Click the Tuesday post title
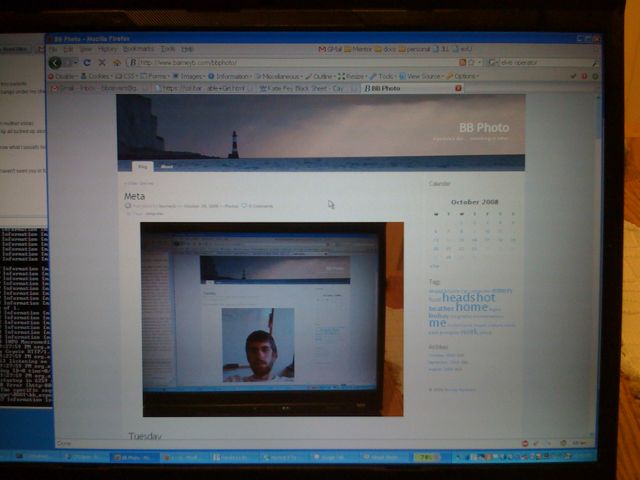Image resolution: width=640 pixels, height=480 pixels. 145,436
